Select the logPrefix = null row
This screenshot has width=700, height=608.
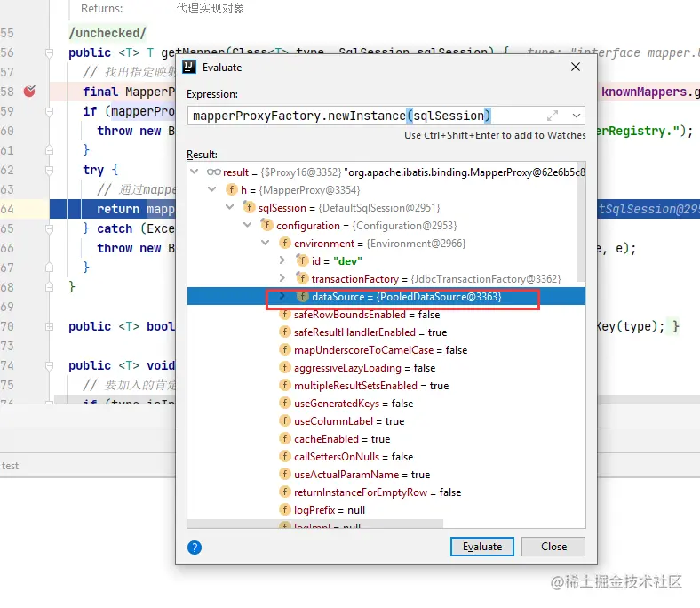[x=386, y=509]
